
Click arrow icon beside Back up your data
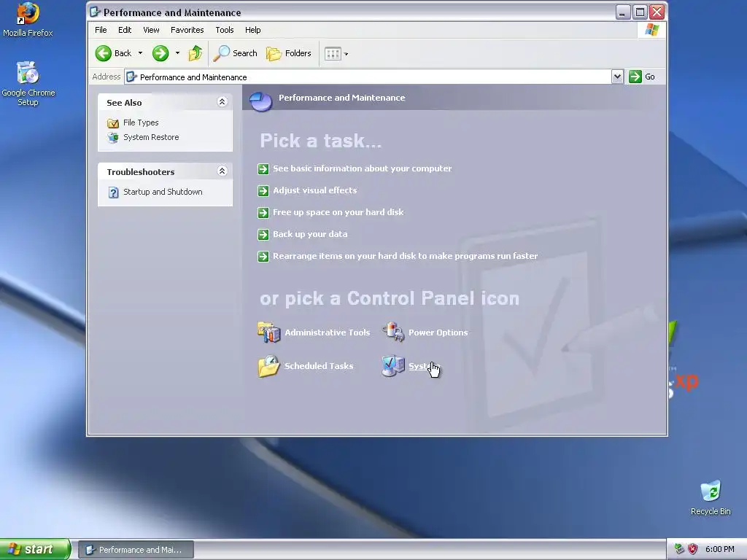263,235
